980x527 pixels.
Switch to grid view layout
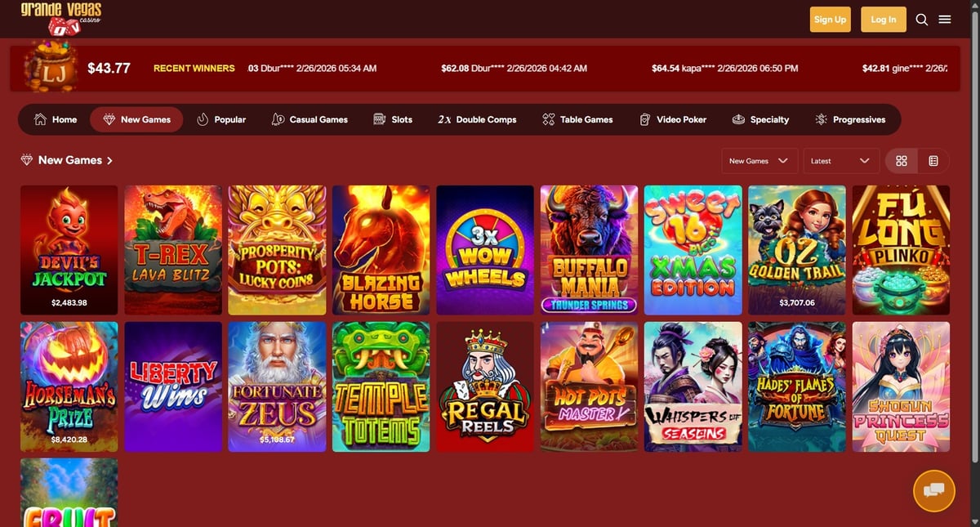tap(902, 161)
